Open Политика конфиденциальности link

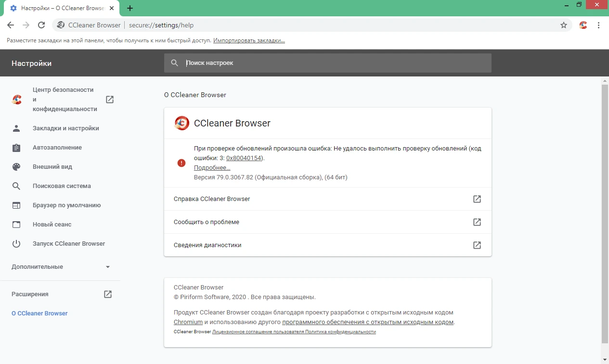click(340, 332)
